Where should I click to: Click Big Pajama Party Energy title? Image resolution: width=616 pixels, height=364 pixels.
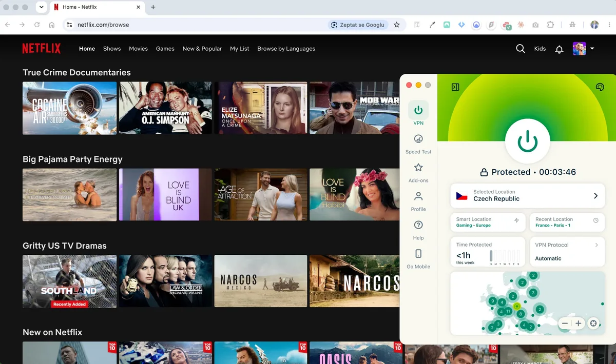pyautogui.click(x=72, y=159)
